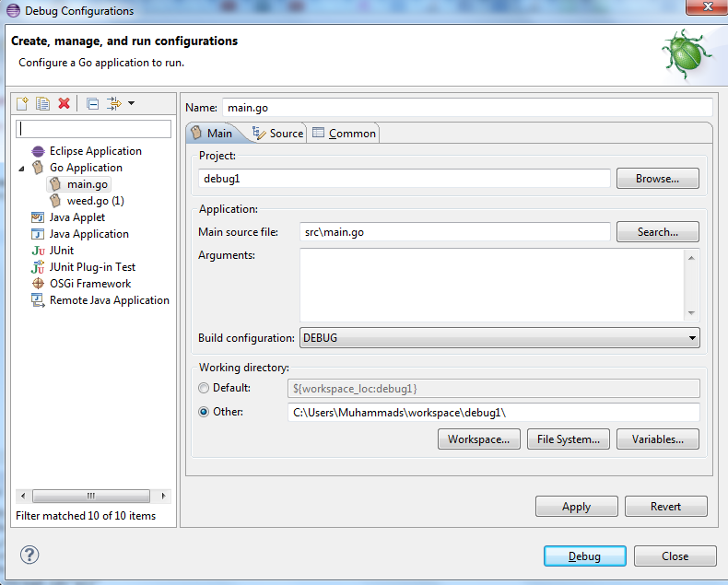This screenshot has height=585, width=728.
Task: Collapse the Go Application tree node
Action: [21, 169]
